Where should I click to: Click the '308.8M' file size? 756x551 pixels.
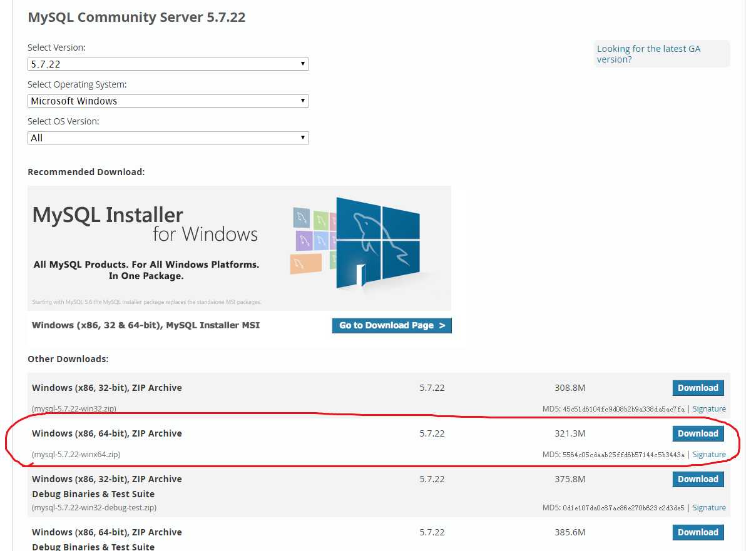(570, 388)
